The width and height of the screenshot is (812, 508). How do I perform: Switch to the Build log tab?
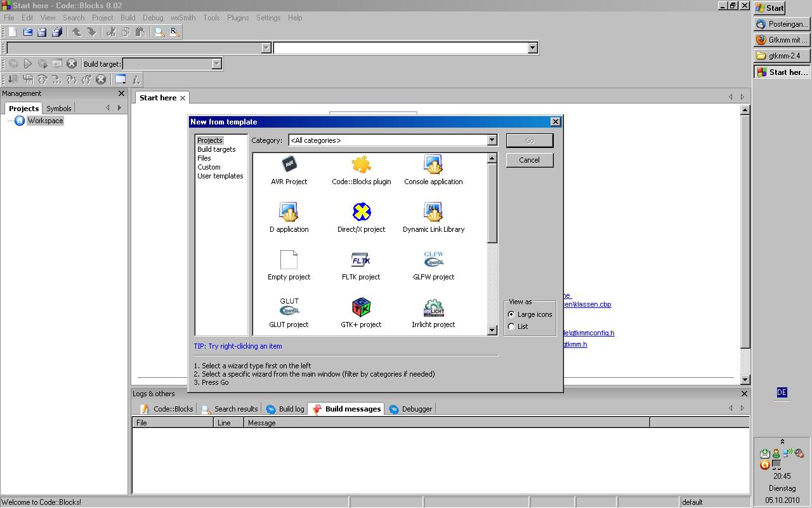(x=285, y=409)
